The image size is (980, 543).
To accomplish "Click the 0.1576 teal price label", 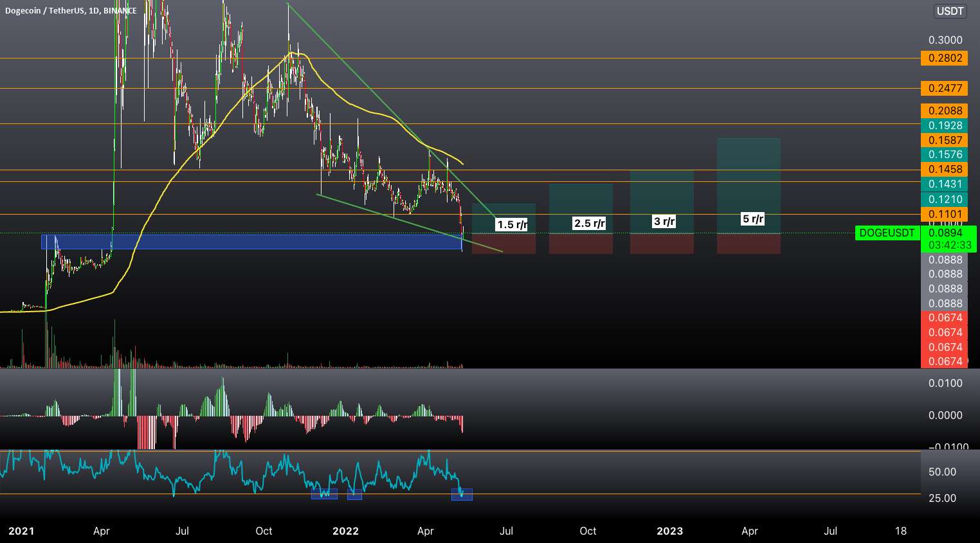I will [x=944, y=154].
